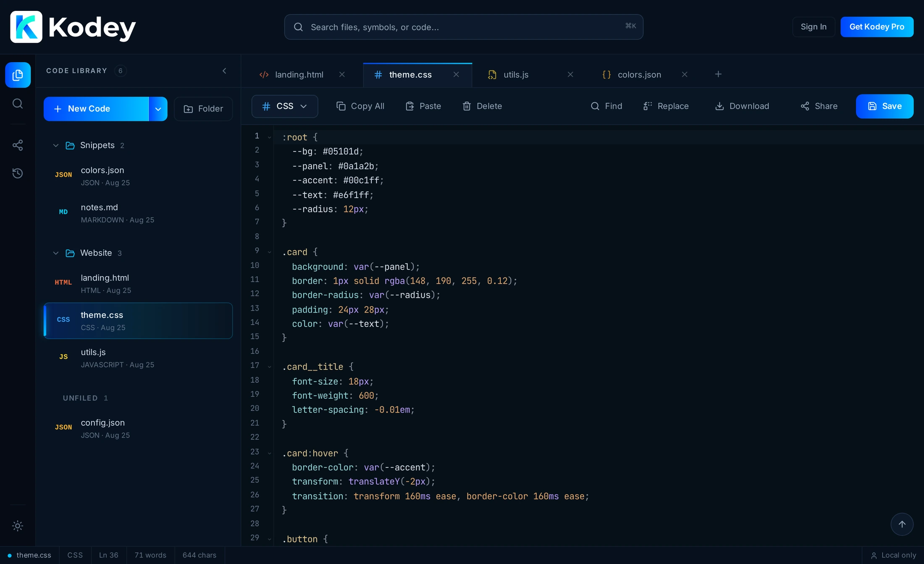Open the Code Library files icon in sidebar
The width and height of the screenshot is (924, 564).
pyautogui.click(x=18, y=75)
